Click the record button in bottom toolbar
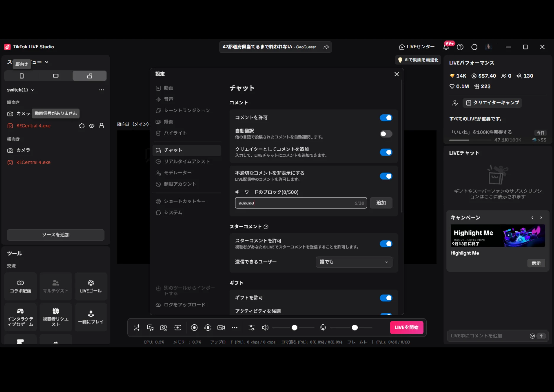The image size is (554, 392). pyautogui.click(x=194, y=327)
